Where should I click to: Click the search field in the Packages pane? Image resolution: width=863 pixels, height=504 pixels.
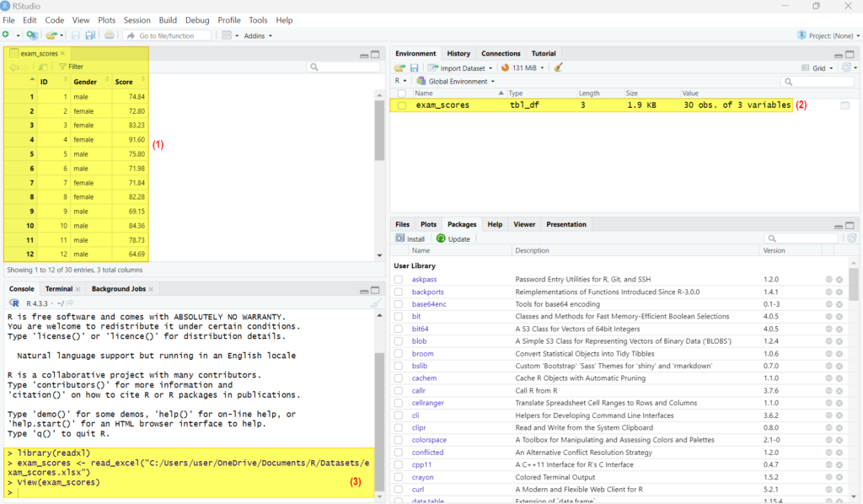point(801,238)
